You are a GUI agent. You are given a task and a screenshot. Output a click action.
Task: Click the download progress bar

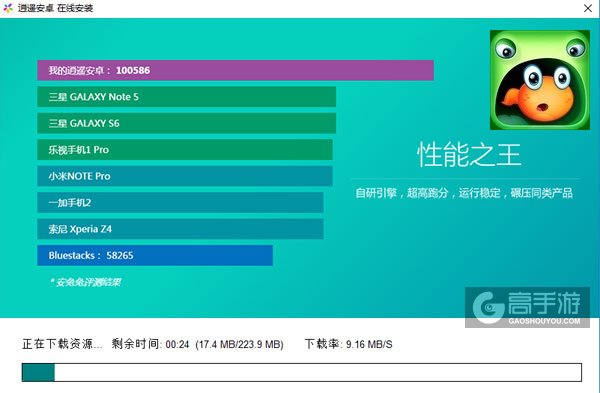(x=302, y=372)
